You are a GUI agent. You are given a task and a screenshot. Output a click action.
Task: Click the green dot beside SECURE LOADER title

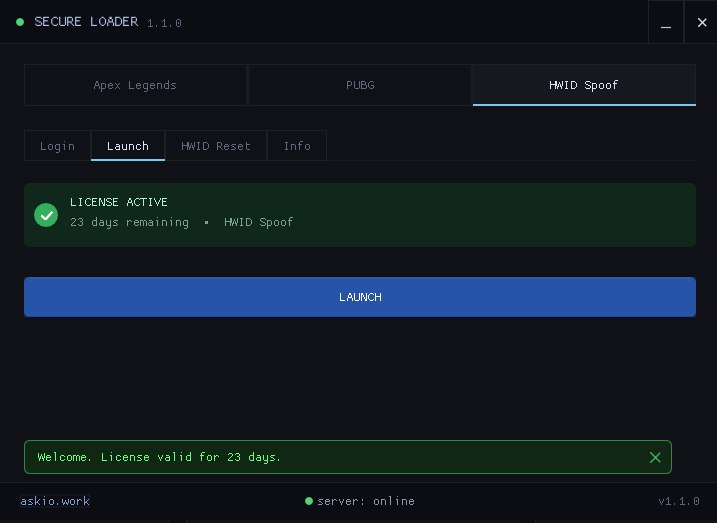click(x=20, y=22)
